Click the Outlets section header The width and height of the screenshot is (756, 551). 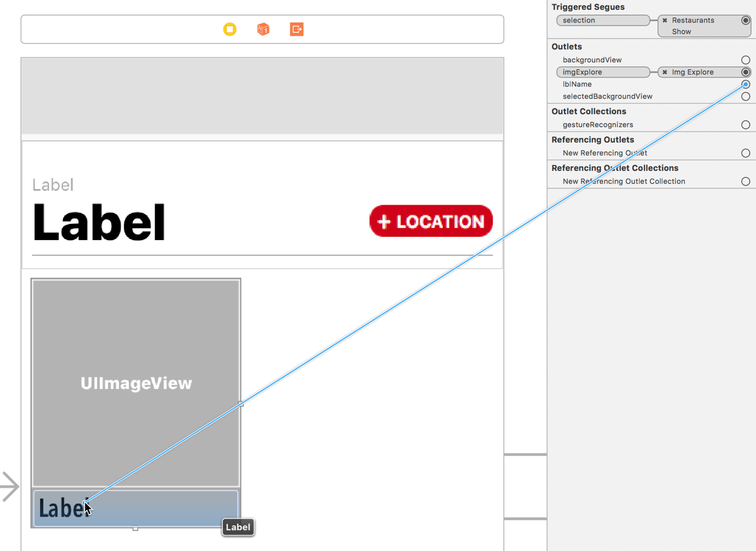[x=567, y=47]
